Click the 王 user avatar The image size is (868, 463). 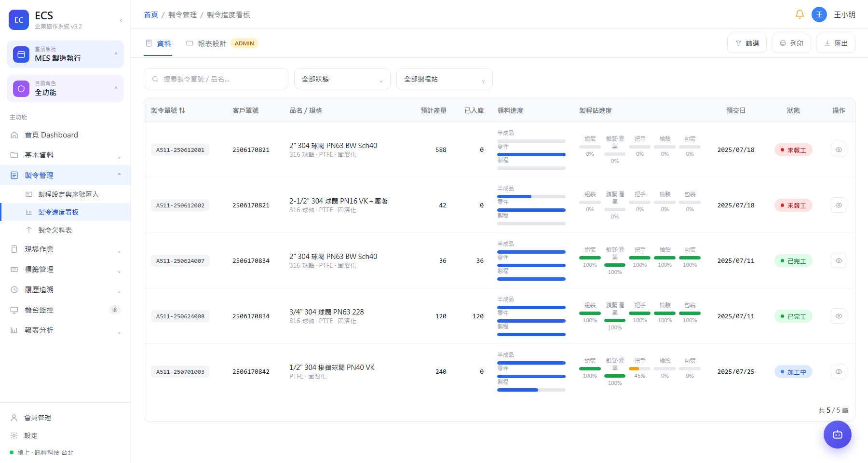(819, 14)
